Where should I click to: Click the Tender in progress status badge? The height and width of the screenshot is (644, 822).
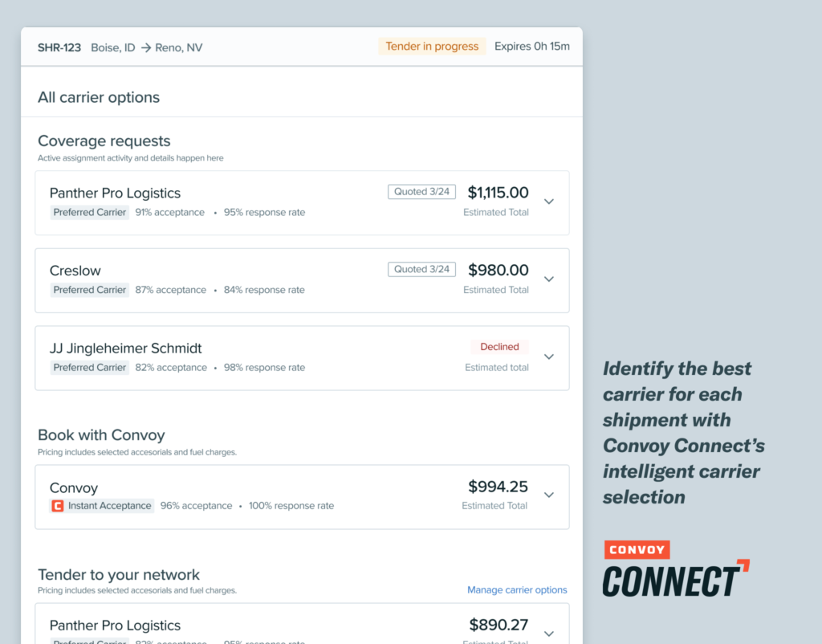432,47
